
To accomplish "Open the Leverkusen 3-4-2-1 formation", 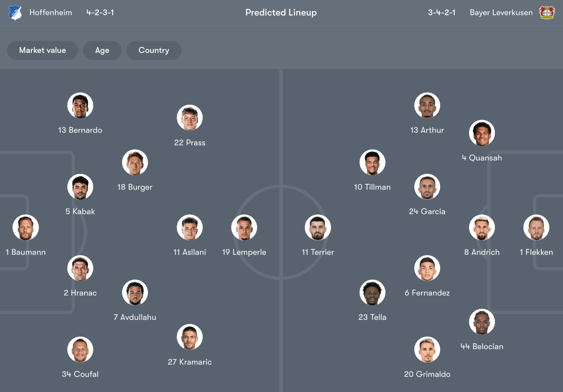I will tap(442, 12).
